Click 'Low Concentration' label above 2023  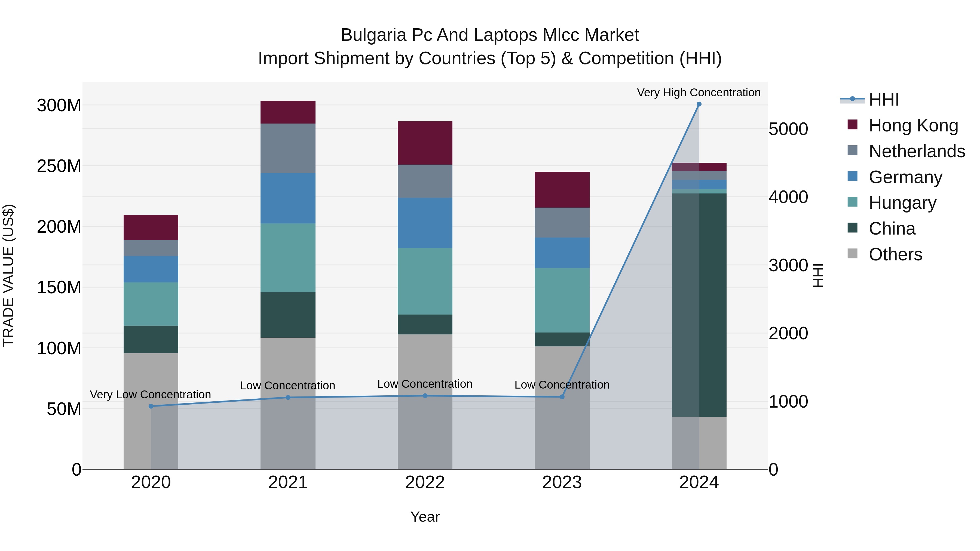point(562,384)
